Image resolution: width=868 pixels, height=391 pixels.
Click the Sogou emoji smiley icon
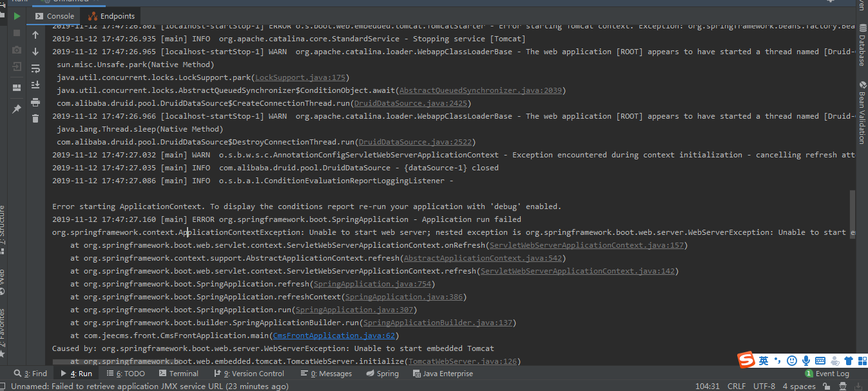point(792,360)
